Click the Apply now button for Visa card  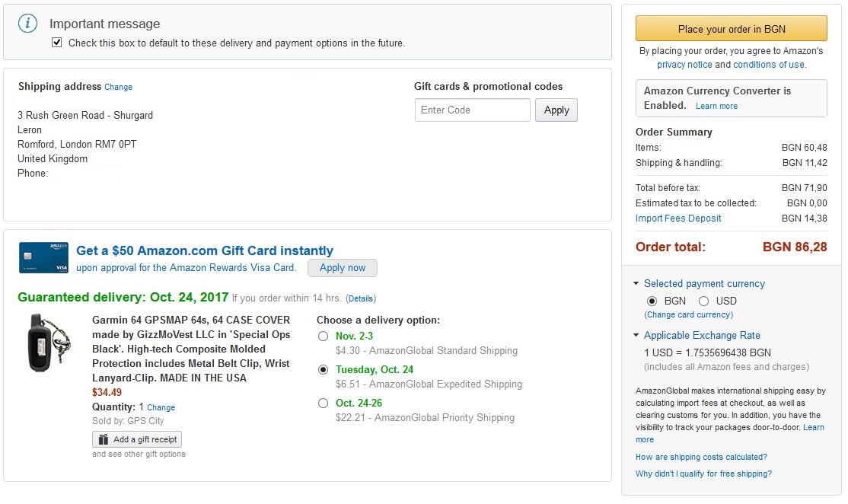pos(342,267)
